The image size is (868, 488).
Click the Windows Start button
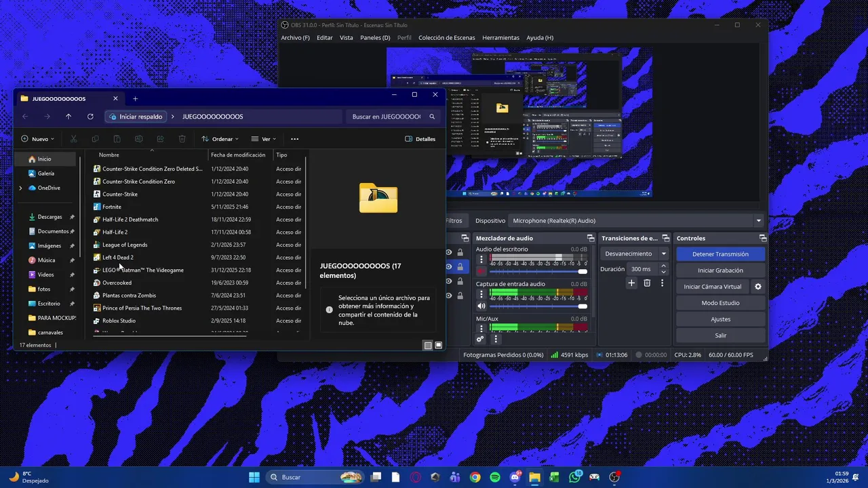tap(254, 477)
